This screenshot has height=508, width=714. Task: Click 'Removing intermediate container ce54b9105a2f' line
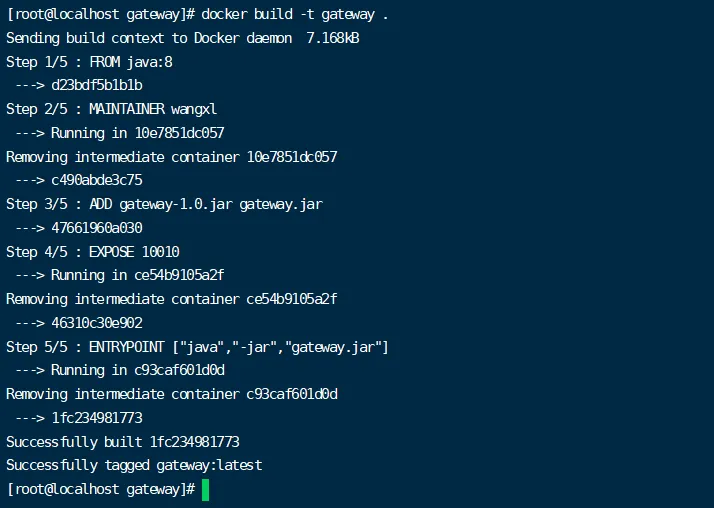point(172,299)
